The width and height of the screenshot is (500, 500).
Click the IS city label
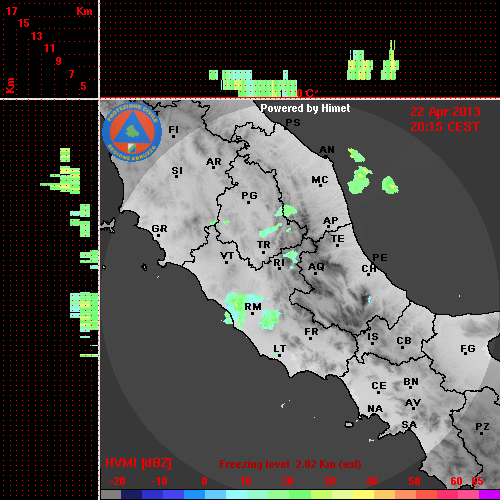373,337
